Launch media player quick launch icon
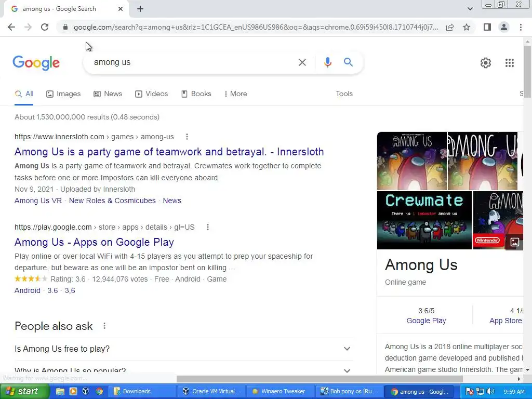This screenshot has width=532, height=399. 73,392
